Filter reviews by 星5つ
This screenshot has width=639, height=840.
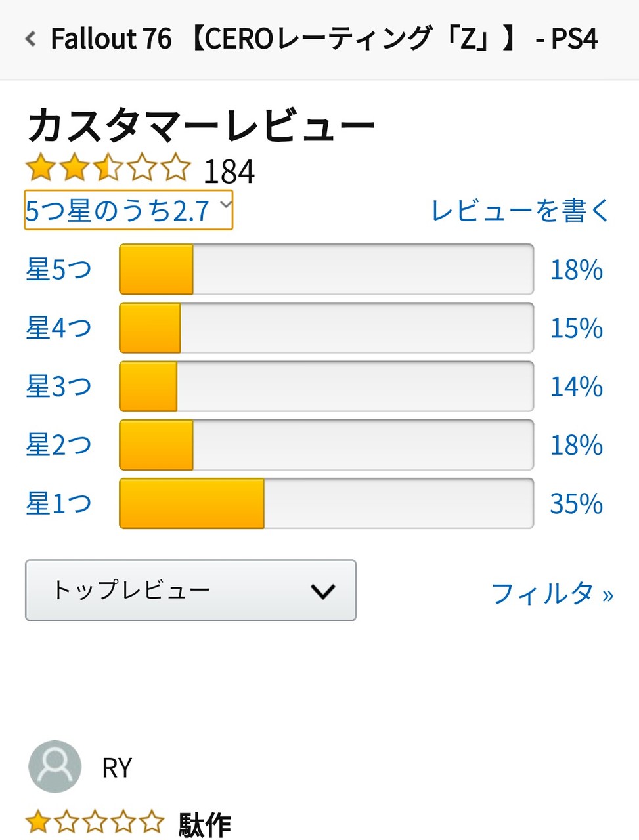[58, 270]
